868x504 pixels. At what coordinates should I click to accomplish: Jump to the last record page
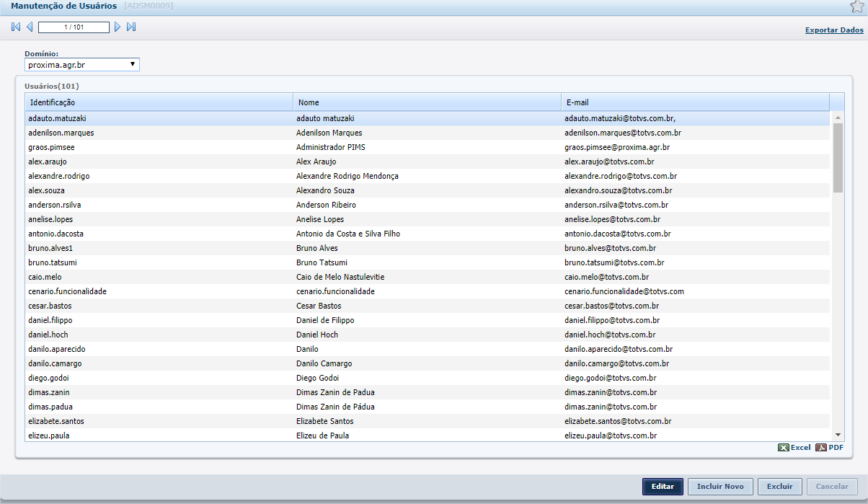coord(131,27)
